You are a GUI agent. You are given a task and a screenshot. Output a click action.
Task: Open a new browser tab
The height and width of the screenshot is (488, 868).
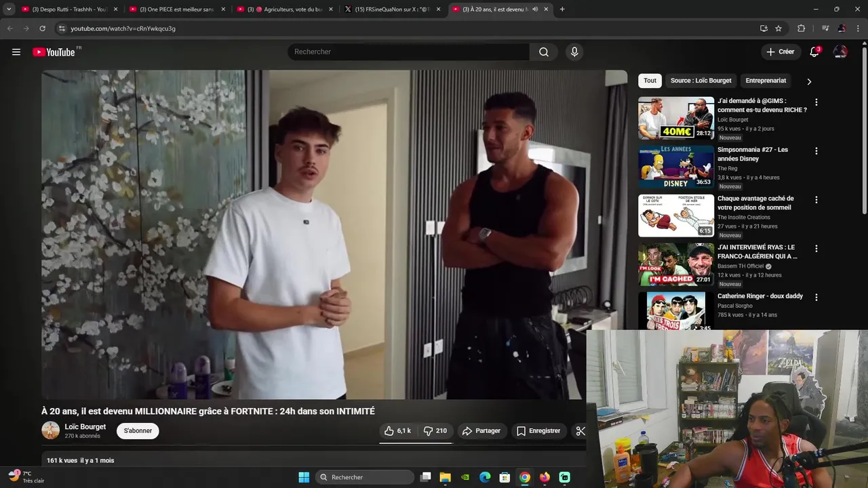tap(562, 9)
